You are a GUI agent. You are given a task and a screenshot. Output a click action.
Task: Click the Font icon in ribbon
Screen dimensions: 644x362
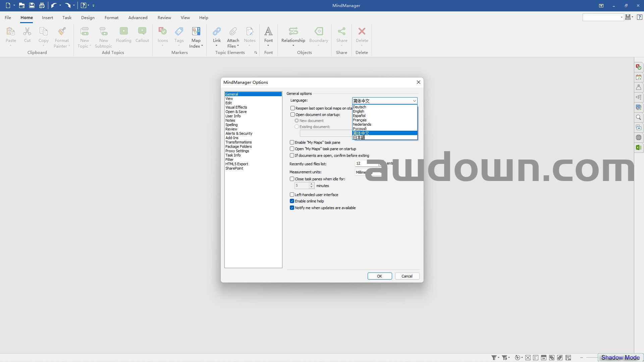click(x=268, y=32)
